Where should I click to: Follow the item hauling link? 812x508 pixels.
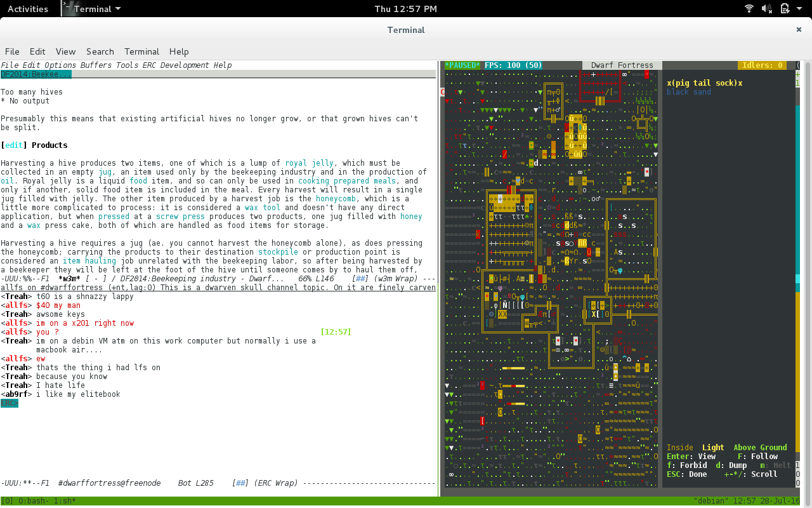89,261
